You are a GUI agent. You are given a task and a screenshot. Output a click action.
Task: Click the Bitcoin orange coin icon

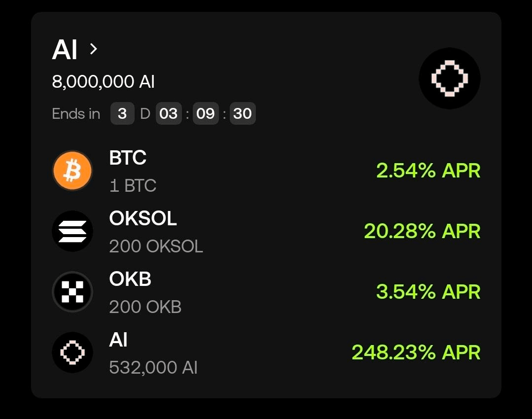(x=72, y=171)
